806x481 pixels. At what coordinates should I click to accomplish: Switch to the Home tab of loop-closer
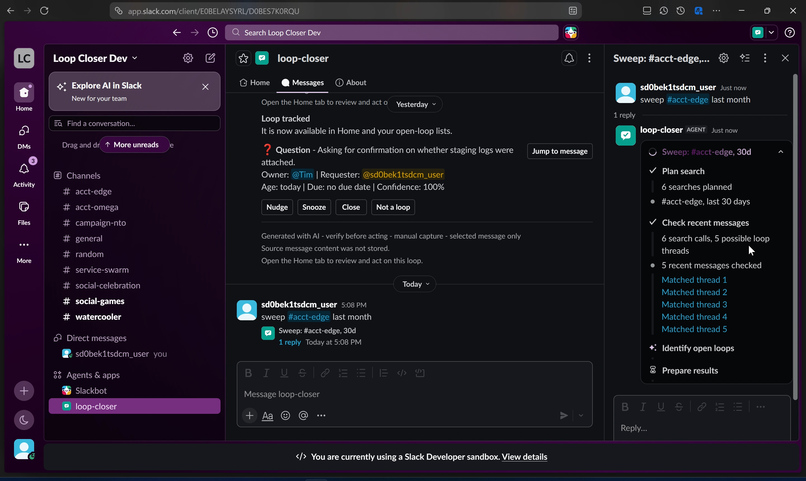tap(254, 82)
